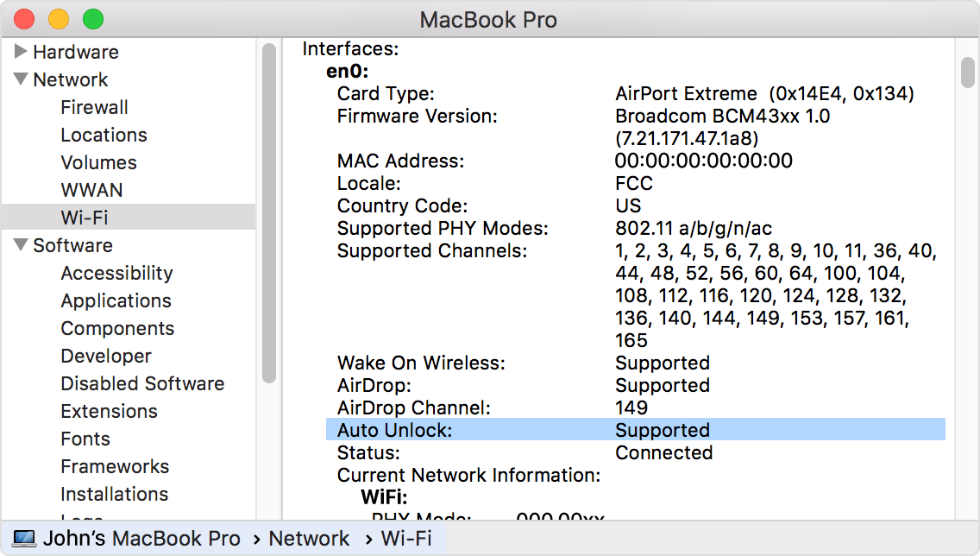Viewport: 980px width, 556px height.
Task: Click the laptop icon in path bar
Action: (x=24, y=539)
